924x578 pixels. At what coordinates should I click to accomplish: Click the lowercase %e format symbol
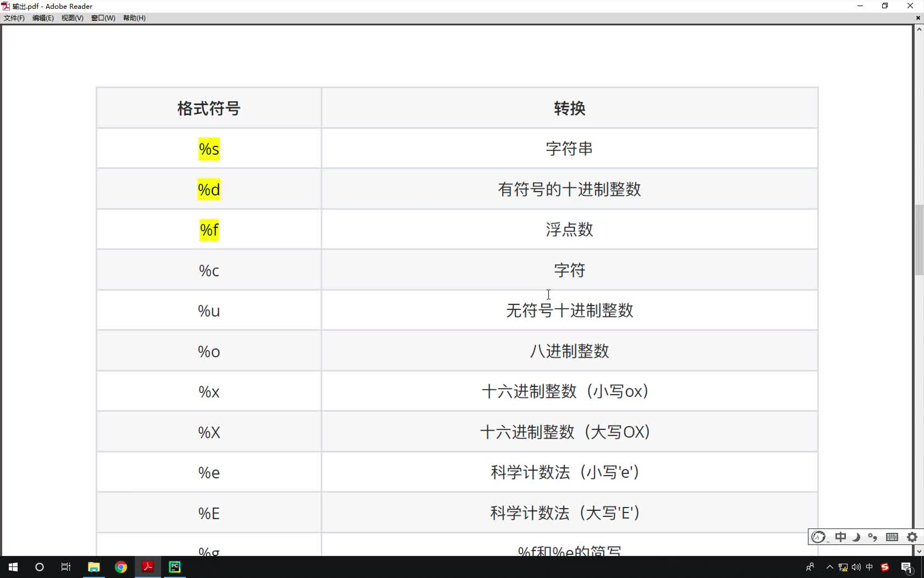[x=209, y=473]
